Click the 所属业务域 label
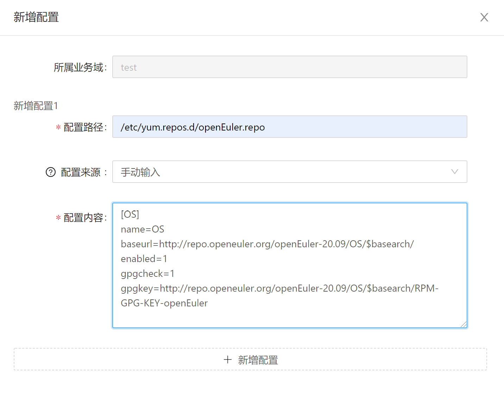This screenshot has height=420, width=504. click(x=79, y=67)
